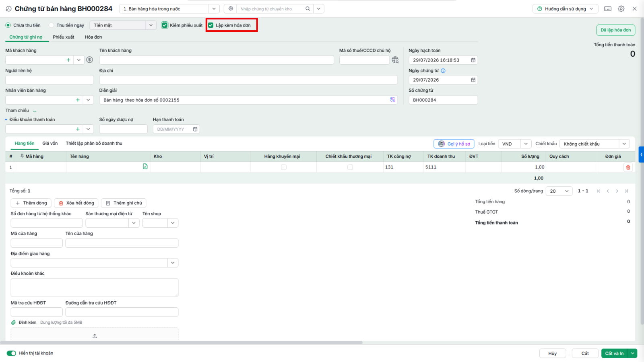644x362 pixels.
Task: Open Thiết lập phân bổ doanh thu tab
Action: coord(94,144)
